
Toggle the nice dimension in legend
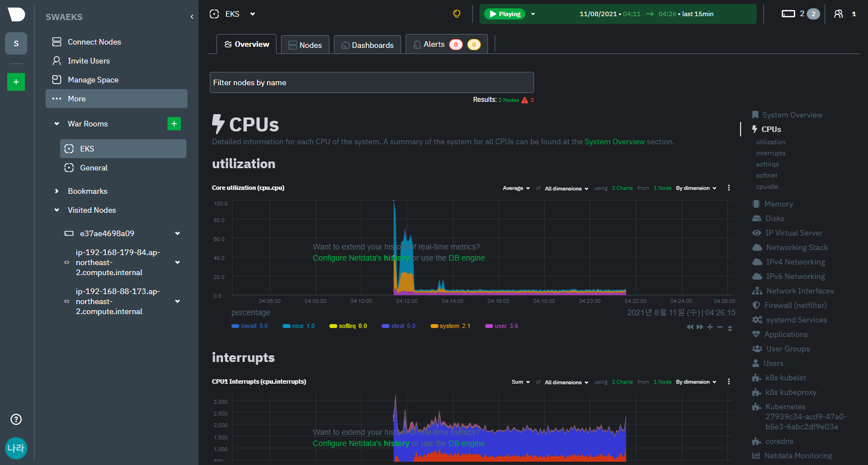(x=299, y=326)
